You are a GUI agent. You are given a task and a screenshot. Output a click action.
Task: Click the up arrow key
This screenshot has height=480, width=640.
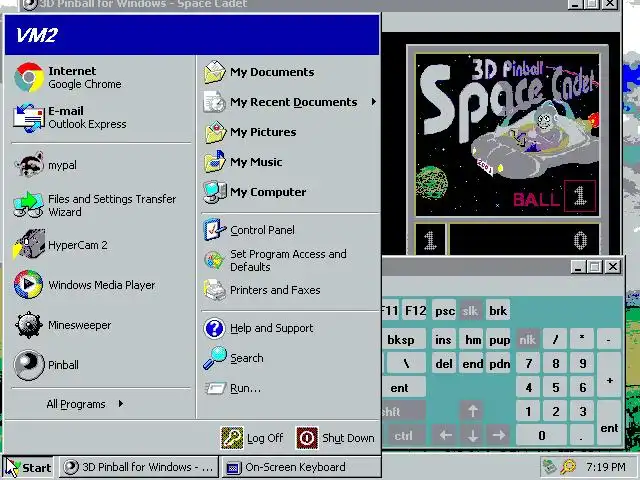coord(472,411)
